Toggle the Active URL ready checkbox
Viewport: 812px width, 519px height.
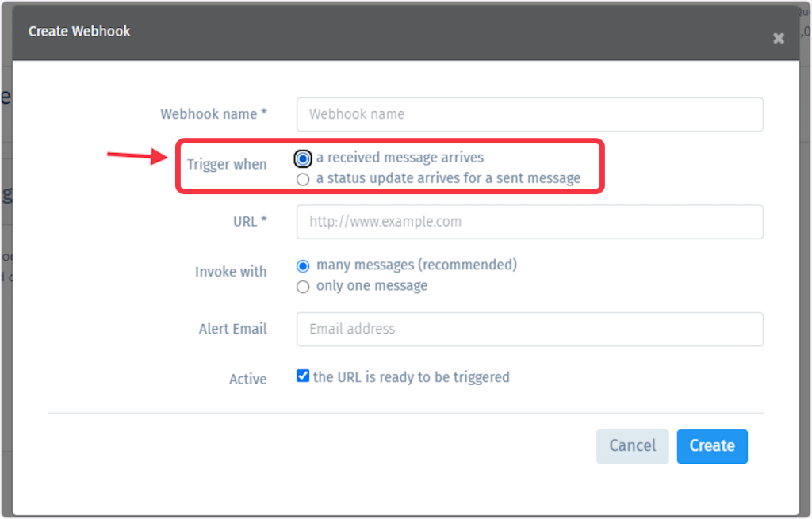coord(303,376)
